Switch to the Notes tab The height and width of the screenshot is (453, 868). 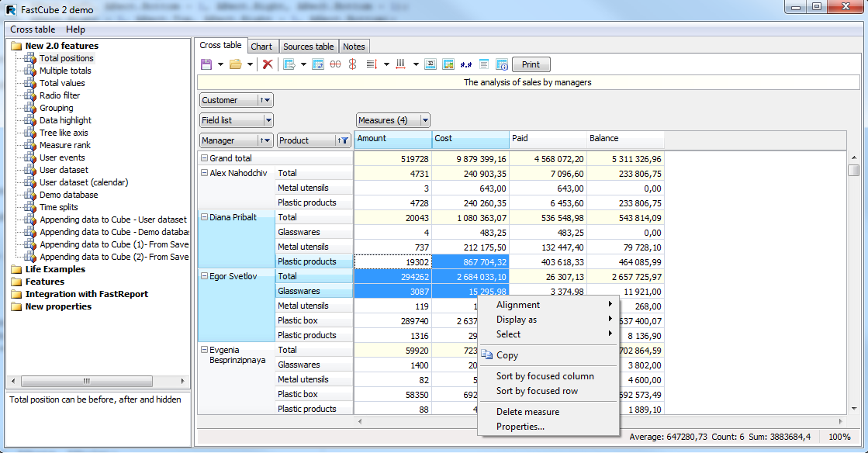354,47
